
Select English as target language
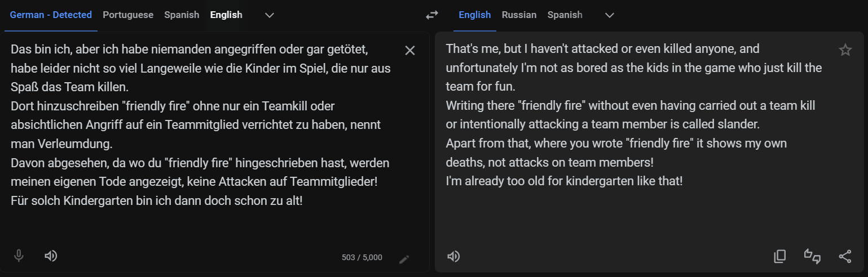click(x=475, y=15)
